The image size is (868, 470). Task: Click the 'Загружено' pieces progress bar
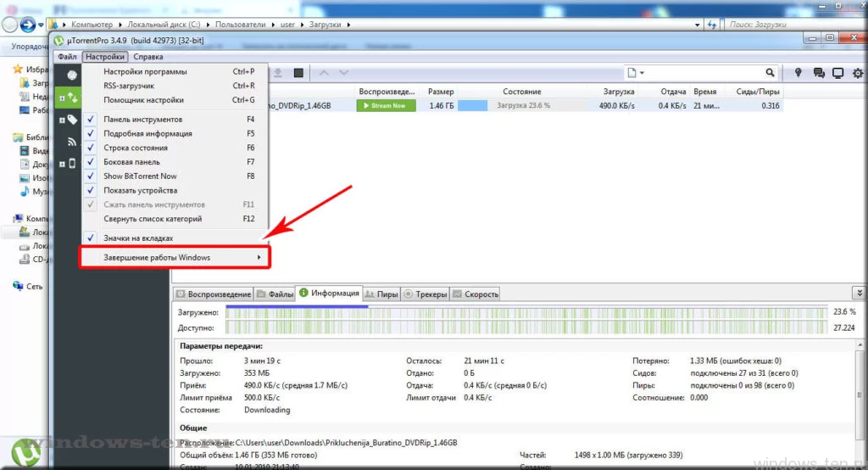pos(526,312)
